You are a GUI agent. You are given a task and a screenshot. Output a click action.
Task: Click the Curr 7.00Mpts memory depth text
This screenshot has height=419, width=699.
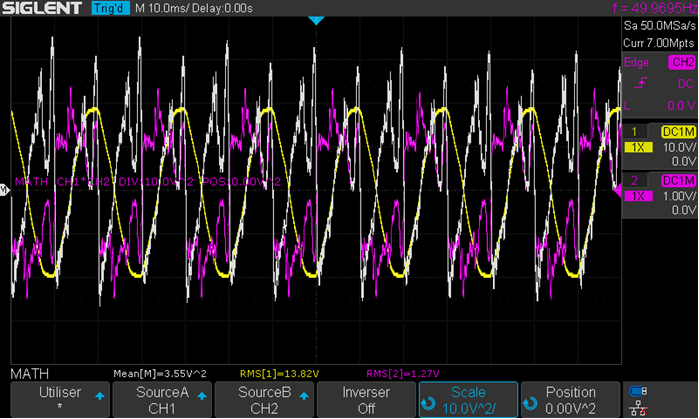pyautogui.click(x=658, y=43)
